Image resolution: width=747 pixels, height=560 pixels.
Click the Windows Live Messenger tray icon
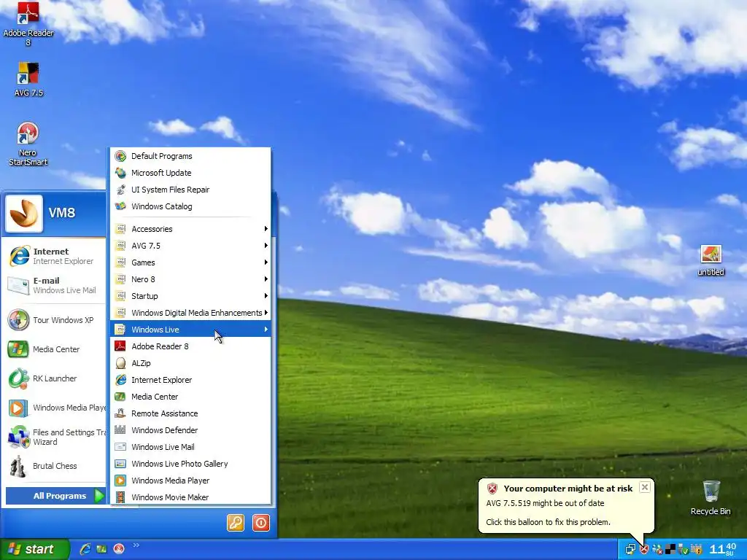pos(657,550)
